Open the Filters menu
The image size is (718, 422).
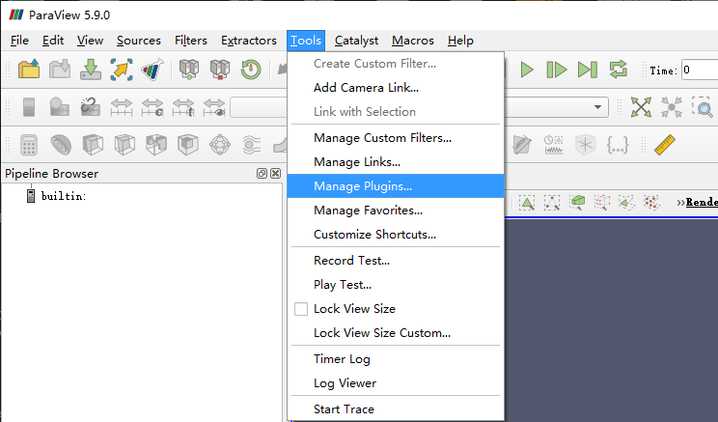tap(191, 41)
